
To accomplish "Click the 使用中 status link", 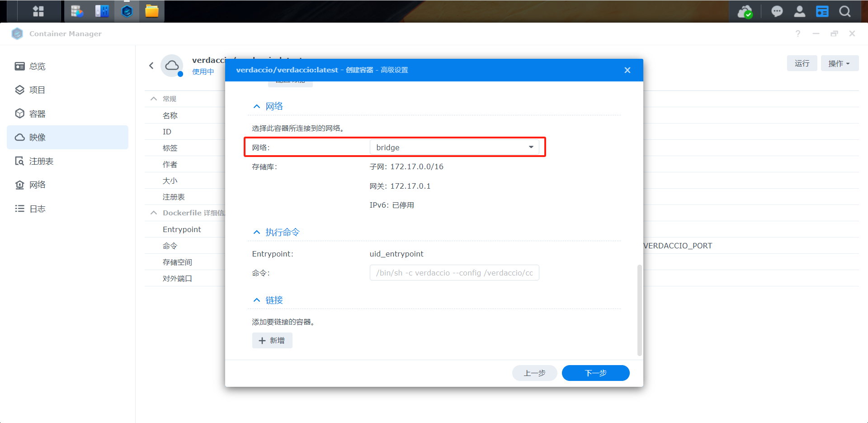I will (203, 71).
